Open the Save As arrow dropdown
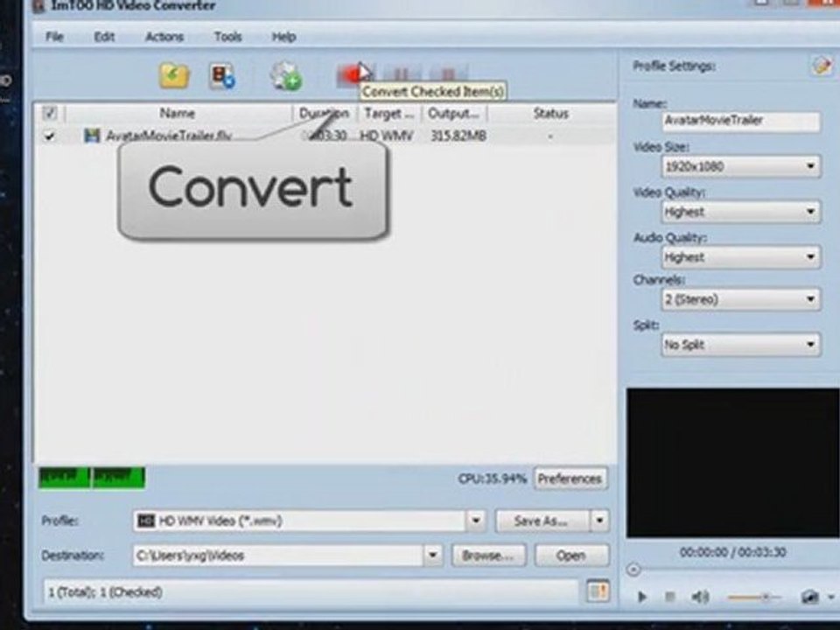 pyautogui.click(x=599, y=520)
